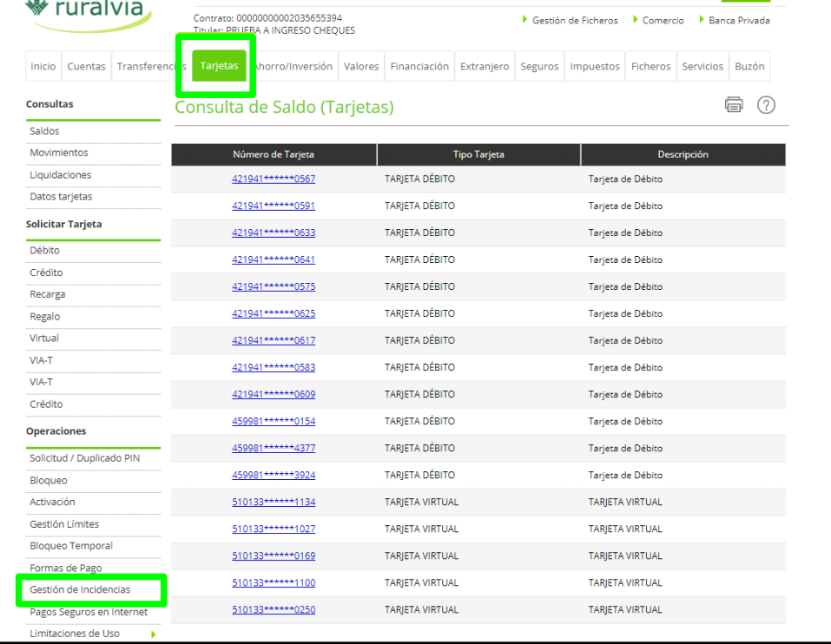
Task: Open the Gestión de Ficheros link
Action: point(574,21)
